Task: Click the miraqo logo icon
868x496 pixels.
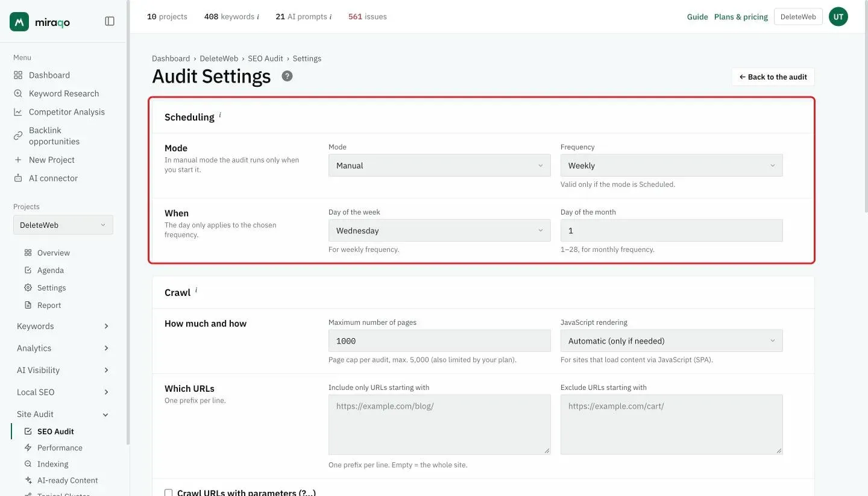Action: pos(19,22)
